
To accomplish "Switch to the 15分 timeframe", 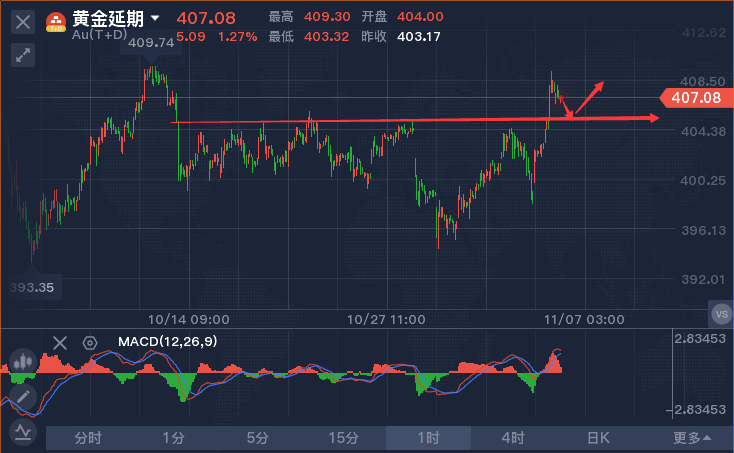I will 343,438.
